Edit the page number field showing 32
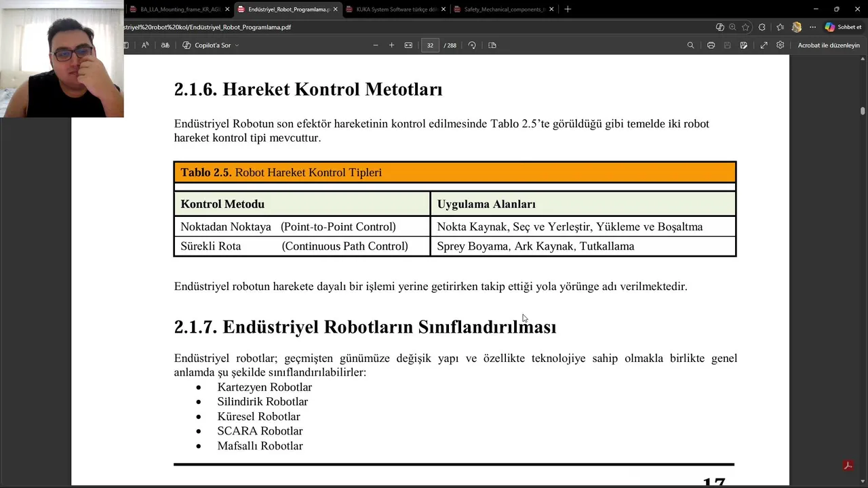Viewport: 868px width, 488px height. (430, 45)
